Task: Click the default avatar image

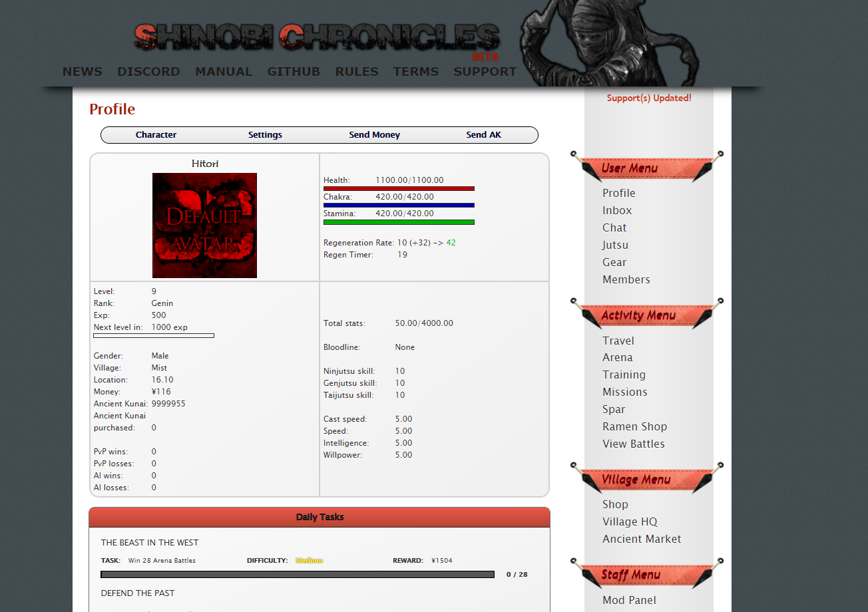Action: (x=204, y=225)
